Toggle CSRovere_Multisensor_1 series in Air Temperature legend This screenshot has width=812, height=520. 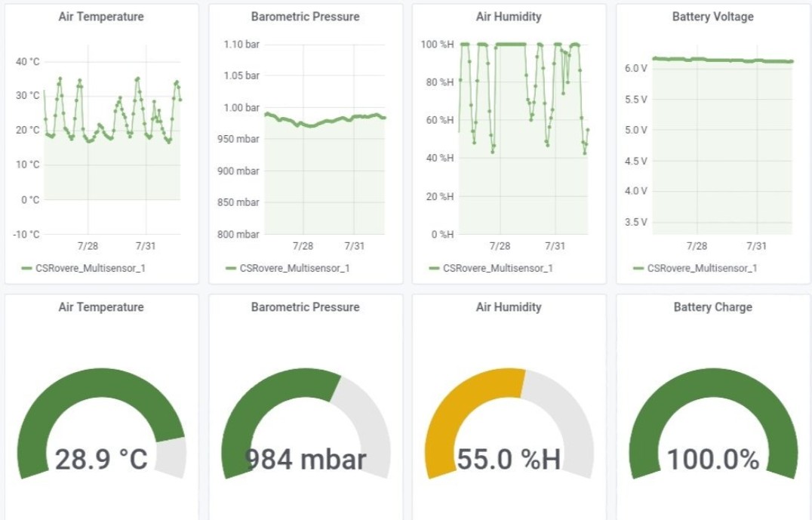point(90,268)
